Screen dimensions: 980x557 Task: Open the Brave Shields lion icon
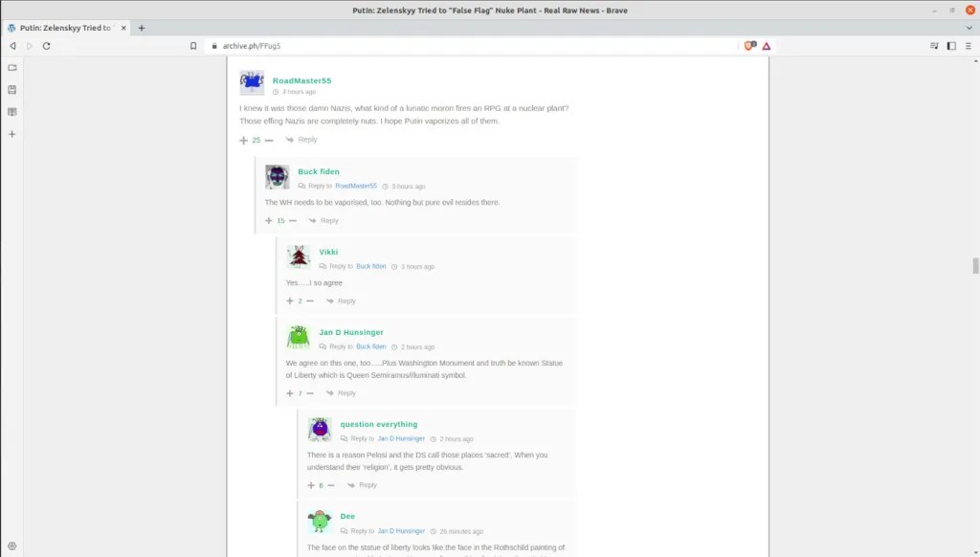pyautogui.click(x=749, y=46)
